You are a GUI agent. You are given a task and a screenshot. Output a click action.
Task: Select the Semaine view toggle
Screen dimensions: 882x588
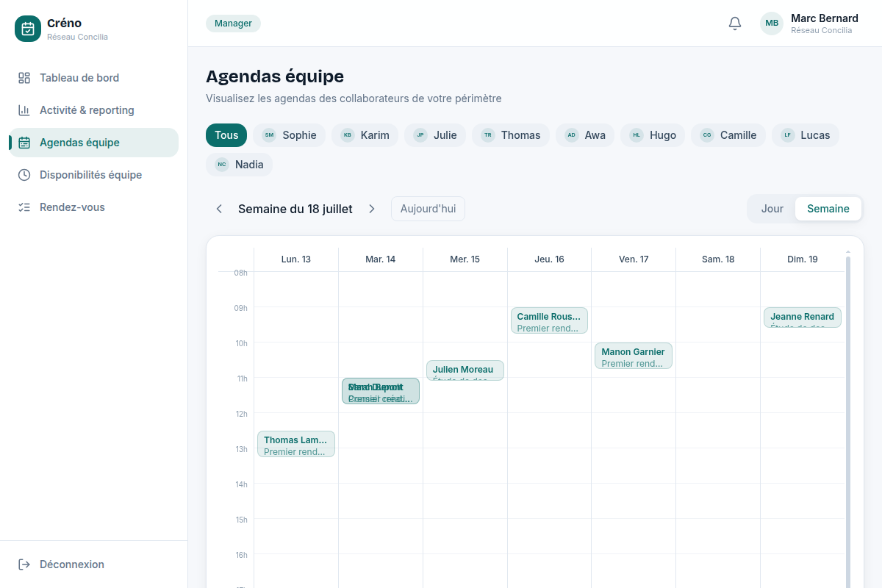(828, 209)
